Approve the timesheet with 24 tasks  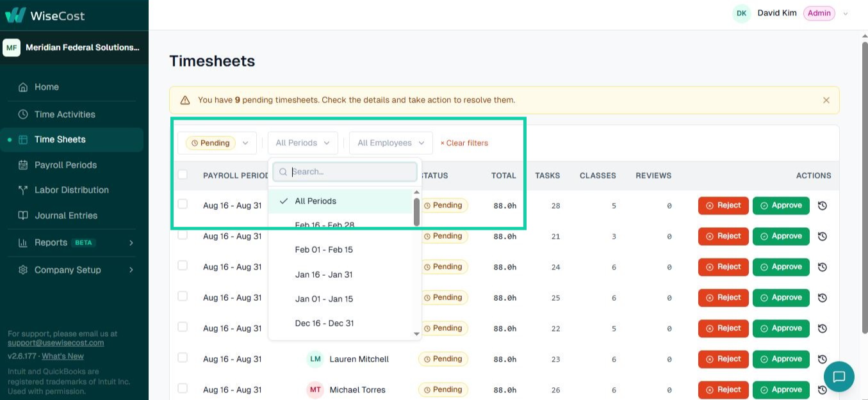(x=781, y=267)
